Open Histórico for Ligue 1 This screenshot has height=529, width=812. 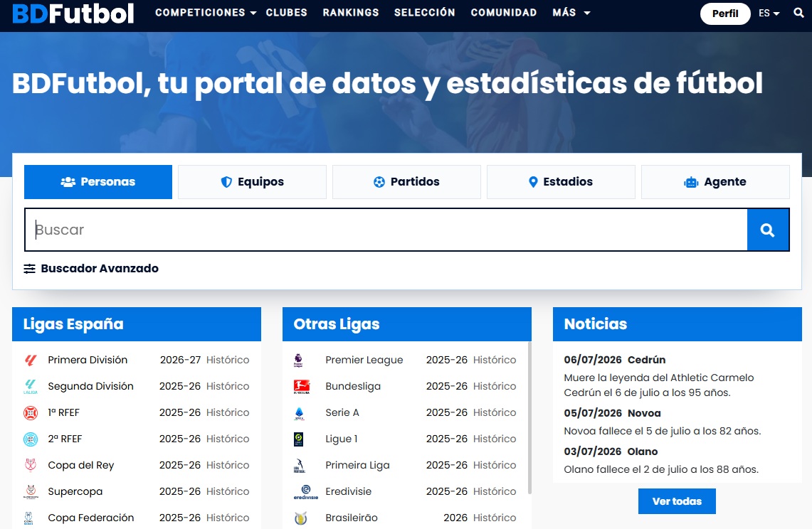495,439
